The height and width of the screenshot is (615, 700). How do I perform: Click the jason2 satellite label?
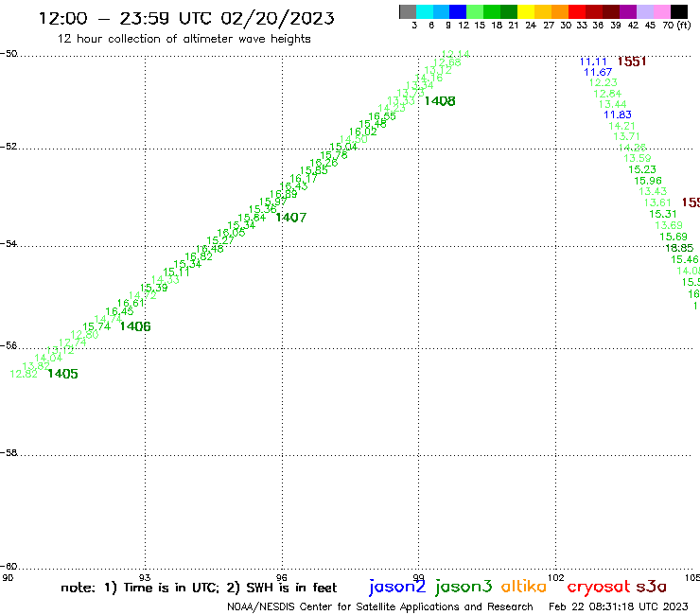click(x=397, y=587)
